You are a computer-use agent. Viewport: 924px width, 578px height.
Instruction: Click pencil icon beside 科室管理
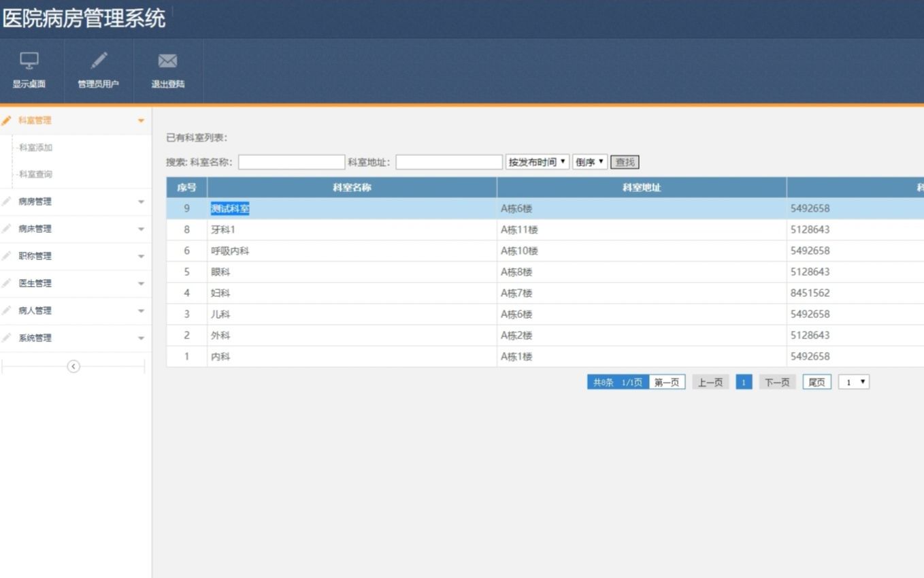click(7, 121)
